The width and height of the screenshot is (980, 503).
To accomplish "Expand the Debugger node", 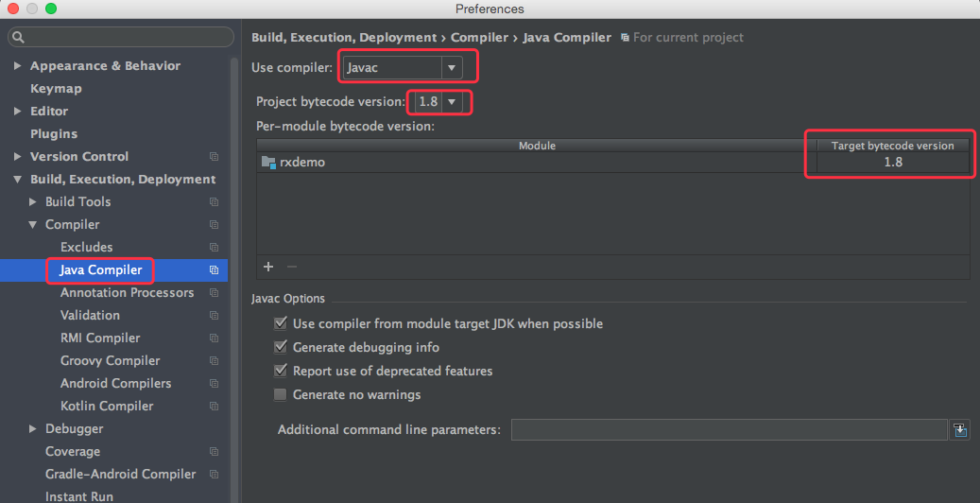I will pos(32,428).
